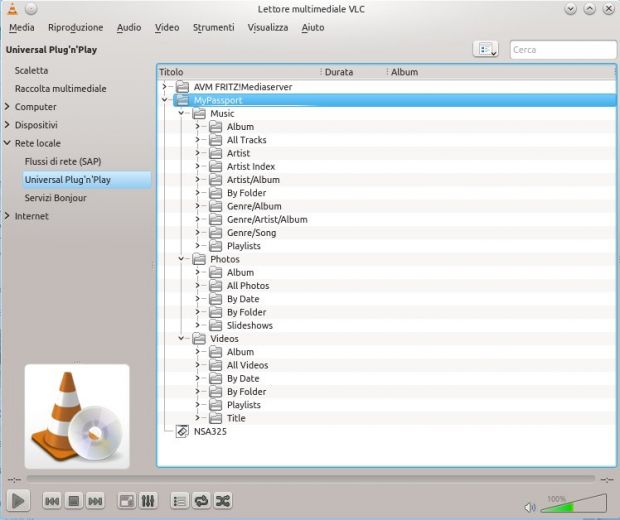Open the Media menu

click(22, 27)
